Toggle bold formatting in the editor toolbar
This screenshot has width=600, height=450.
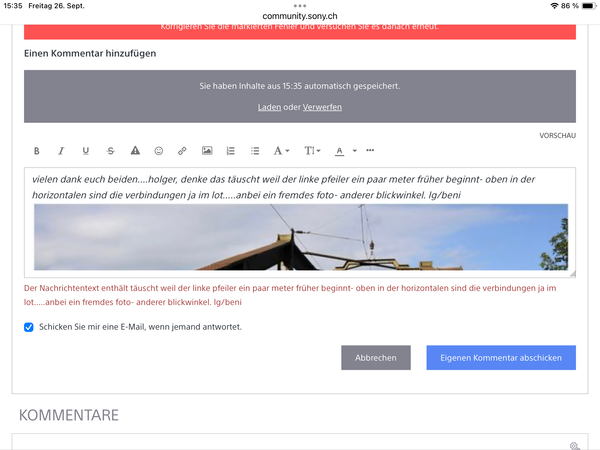[37, 151]
